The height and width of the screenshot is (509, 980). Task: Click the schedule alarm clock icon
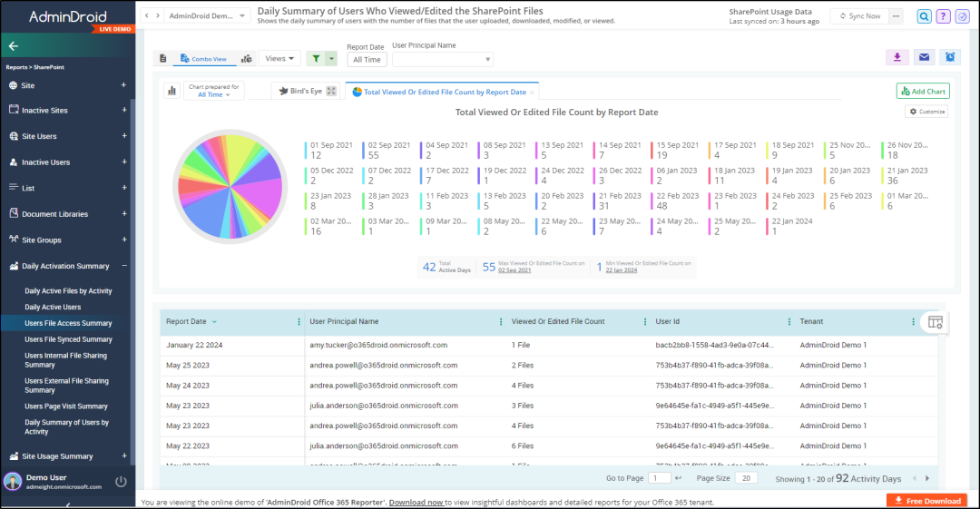(x=950, y=57)
